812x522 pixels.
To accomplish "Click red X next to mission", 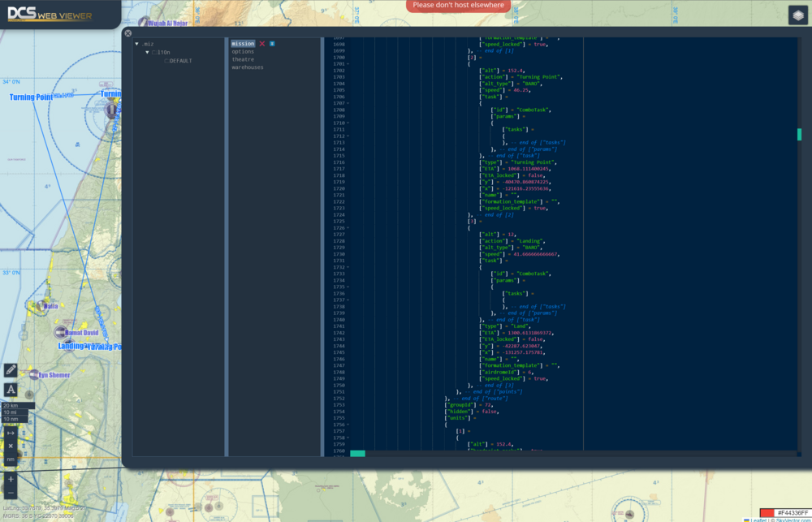I will pos(262,44).
